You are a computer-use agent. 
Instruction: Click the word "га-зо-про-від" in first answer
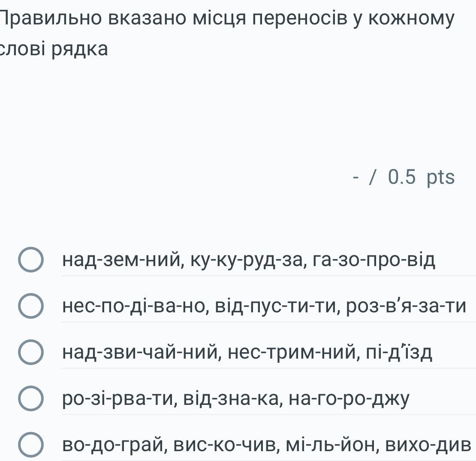[x=374, y=260]
